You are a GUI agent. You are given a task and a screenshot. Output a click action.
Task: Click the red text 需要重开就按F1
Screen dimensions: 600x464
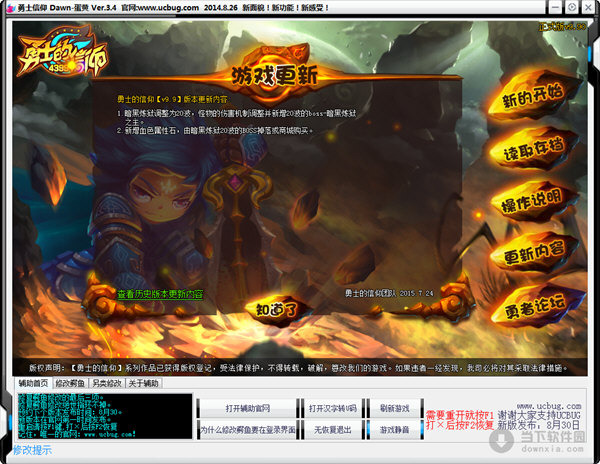(460, 415)
